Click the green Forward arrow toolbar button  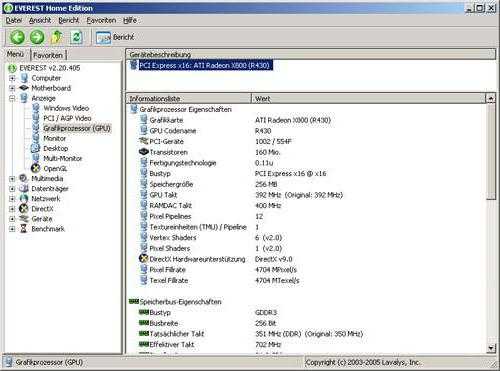pos(37,37)
